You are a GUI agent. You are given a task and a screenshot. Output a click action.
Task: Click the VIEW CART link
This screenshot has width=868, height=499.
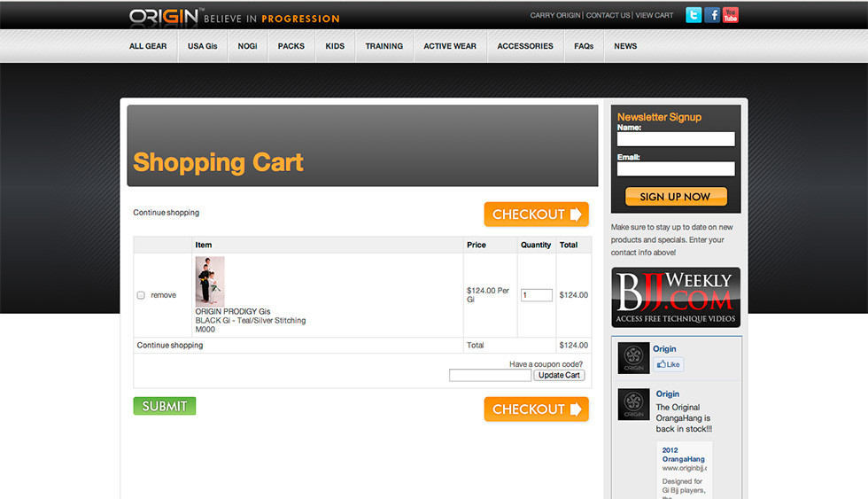tap(655, 15)
